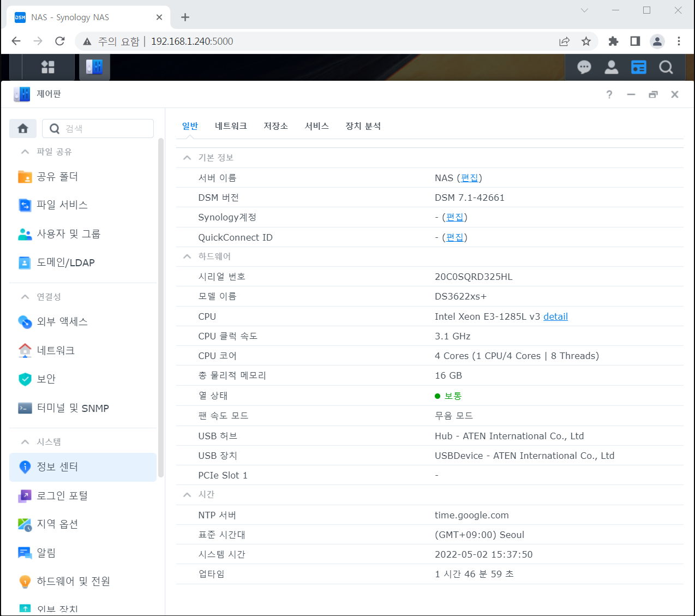
Task: Click the 무음 모드 fan speed value
Action: [x=454, y=416]
